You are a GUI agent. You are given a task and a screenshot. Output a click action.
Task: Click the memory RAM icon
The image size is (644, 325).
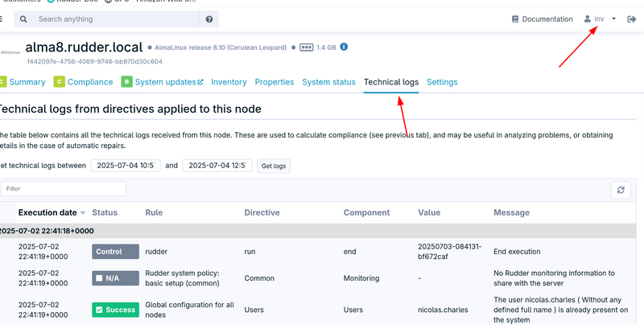click(307, 47)
